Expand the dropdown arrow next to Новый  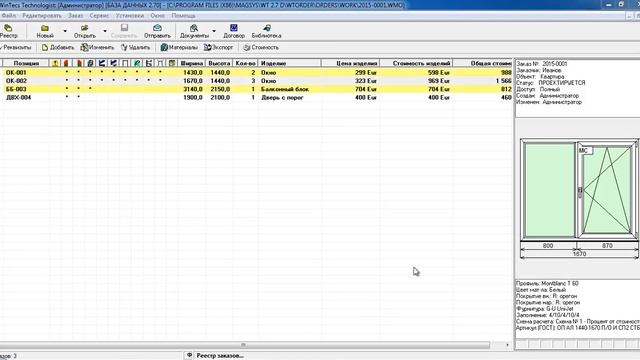(65, 31)
